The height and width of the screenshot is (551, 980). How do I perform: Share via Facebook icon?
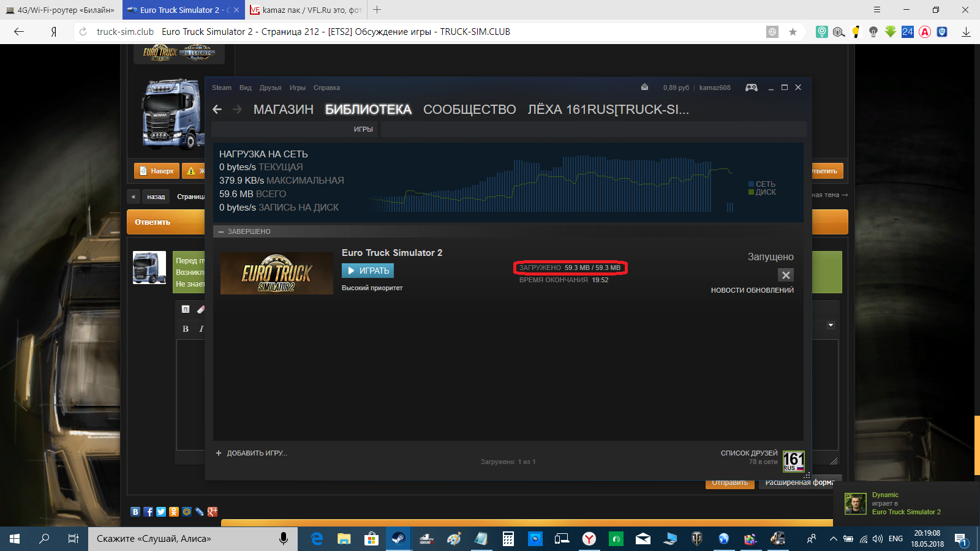click(x=148, y=512)
